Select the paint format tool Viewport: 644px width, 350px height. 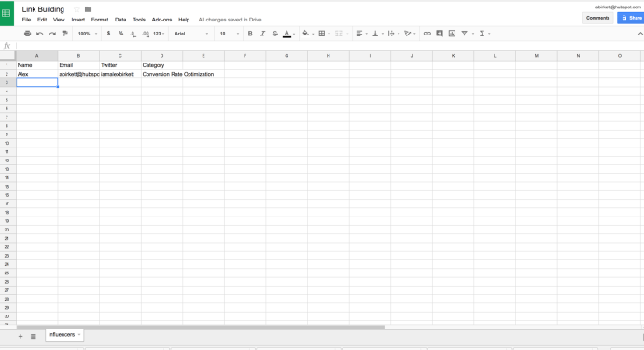point(65,34)
